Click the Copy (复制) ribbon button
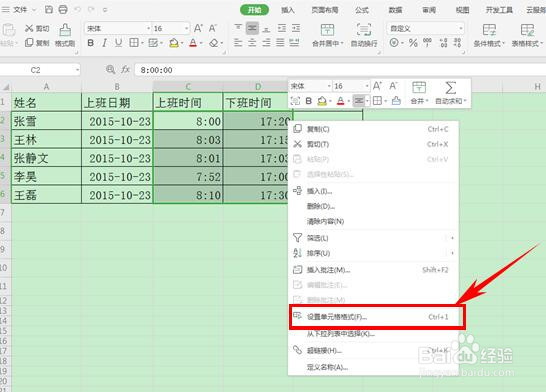Viewport: 546px width, 392px height. [x=37, y=43]
